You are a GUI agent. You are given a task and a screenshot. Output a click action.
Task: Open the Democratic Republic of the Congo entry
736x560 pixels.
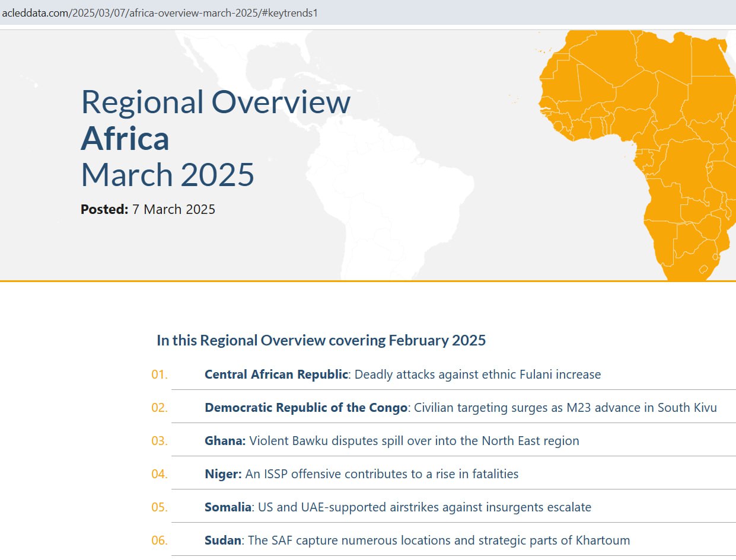click(x=460, y=408)
